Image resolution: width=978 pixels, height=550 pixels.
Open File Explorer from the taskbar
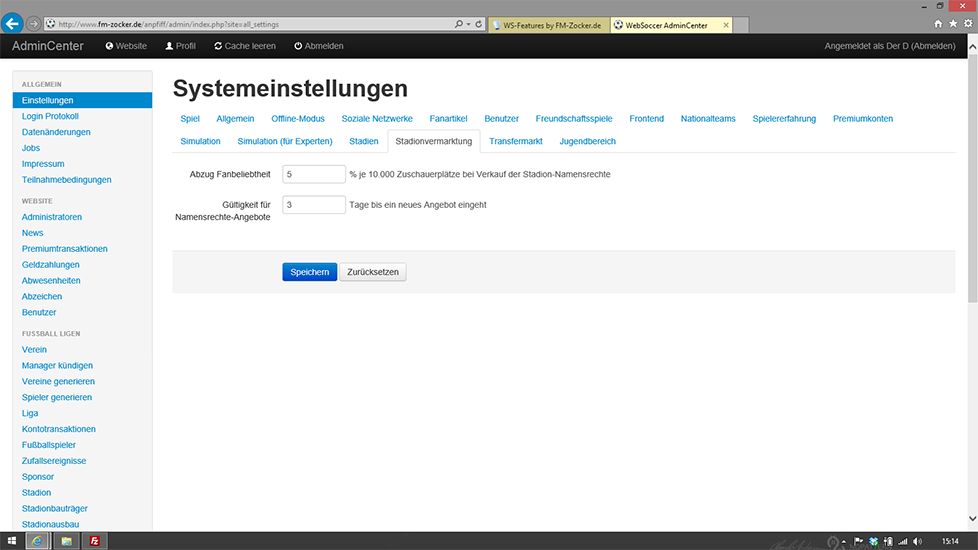[x=66, y=541]
